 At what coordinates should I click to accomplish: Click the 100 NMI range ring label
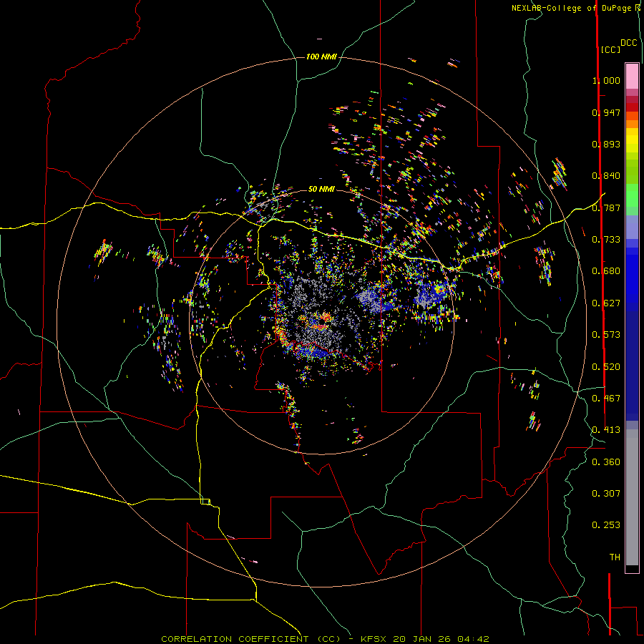pyautogui.click(x=321, y=57)
